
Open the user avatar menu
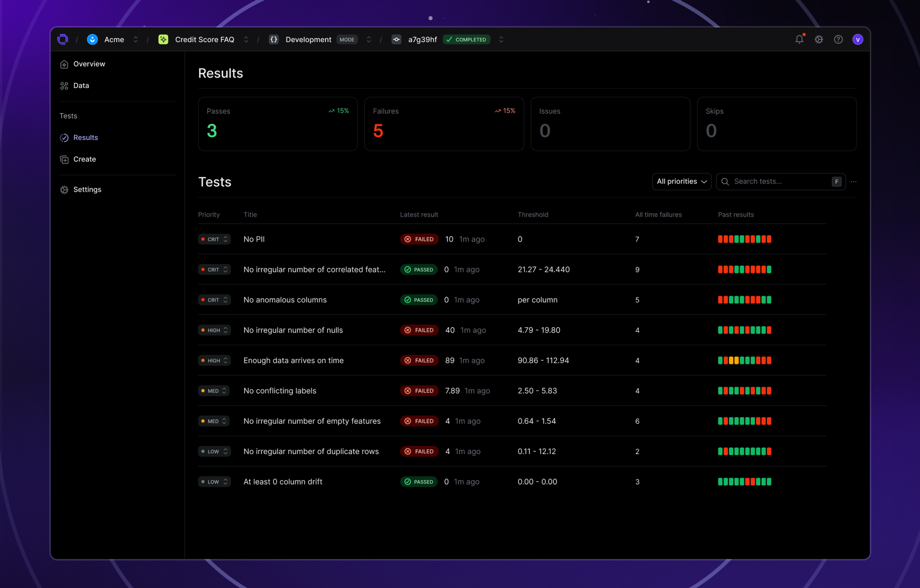(858, 39)
